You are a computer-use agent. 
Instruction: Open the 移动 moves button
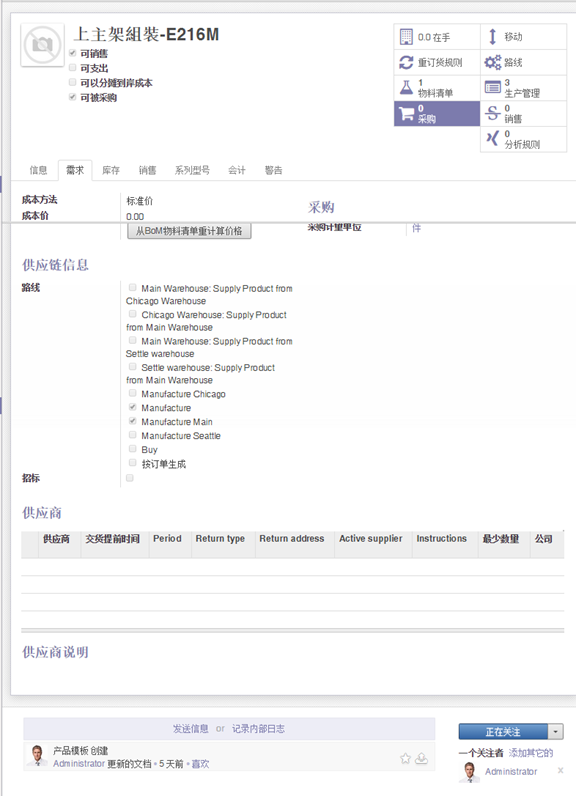[523, 37]
